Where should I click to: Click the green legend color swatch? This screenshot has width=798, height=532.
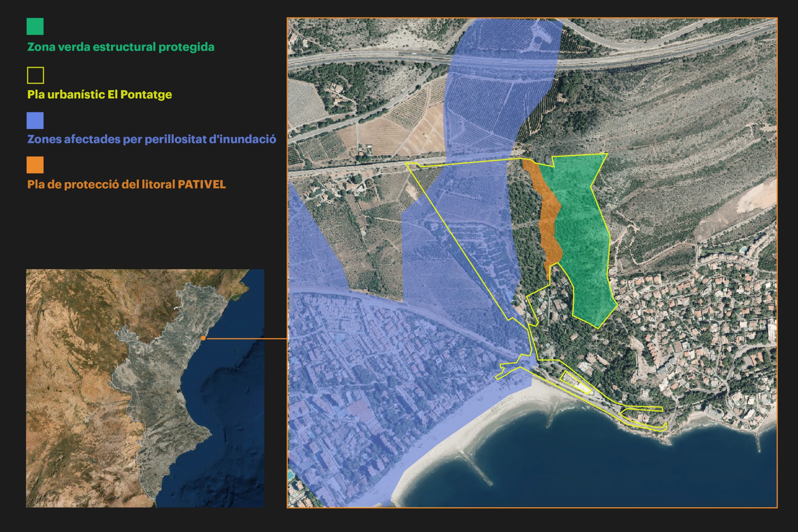click(35, 26)
